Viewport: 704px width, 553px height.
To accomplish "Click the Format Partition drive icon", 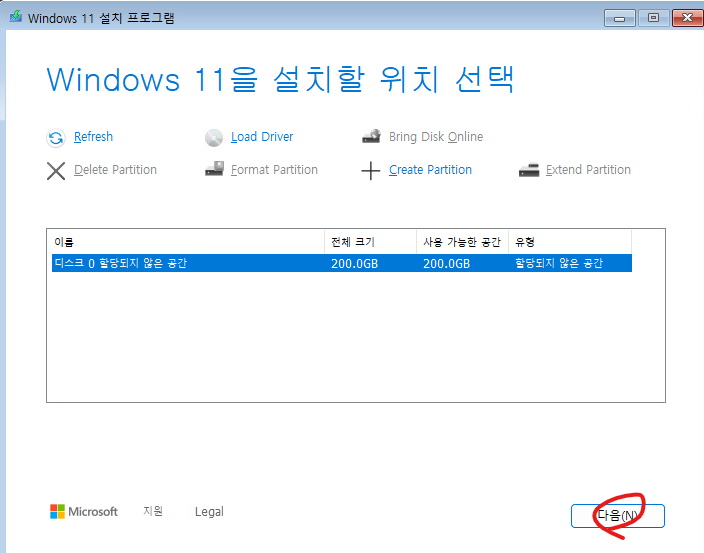I will (x=214, y=169).
